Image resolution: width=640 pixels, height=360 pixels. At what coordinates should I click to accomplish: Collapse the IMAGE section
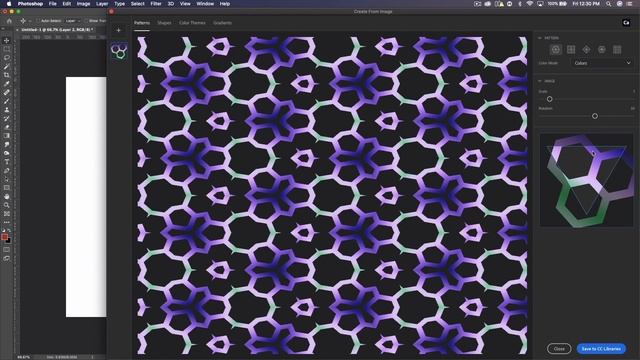(540, 81)
